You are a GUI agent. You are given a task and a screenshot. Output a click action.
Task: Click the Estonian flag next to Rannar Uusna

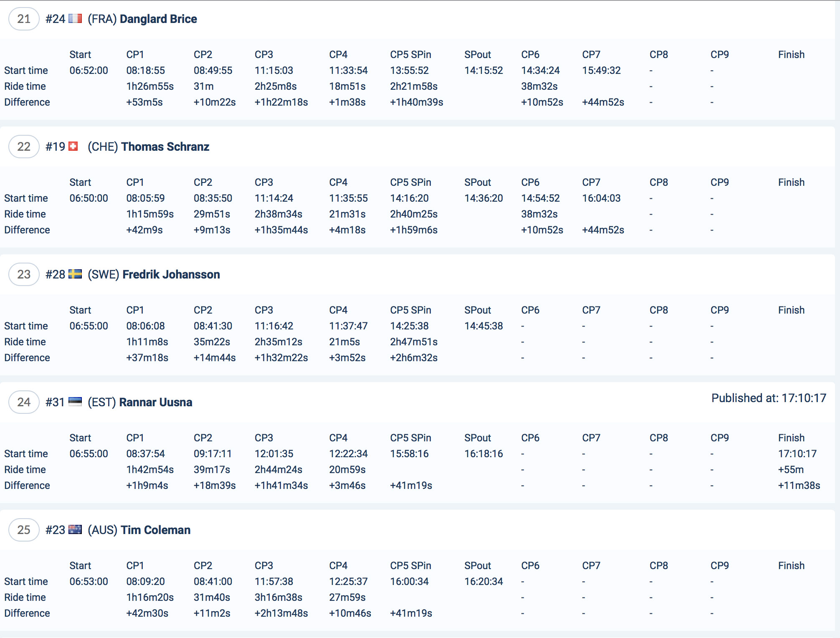click(75, 402)
